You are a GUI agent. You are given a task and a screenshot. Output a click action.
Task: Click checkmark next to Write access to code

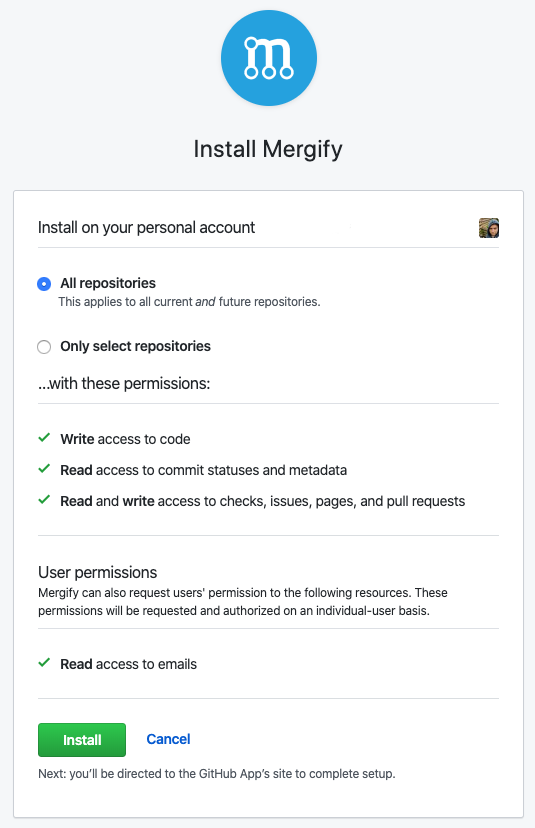[44, 438]
